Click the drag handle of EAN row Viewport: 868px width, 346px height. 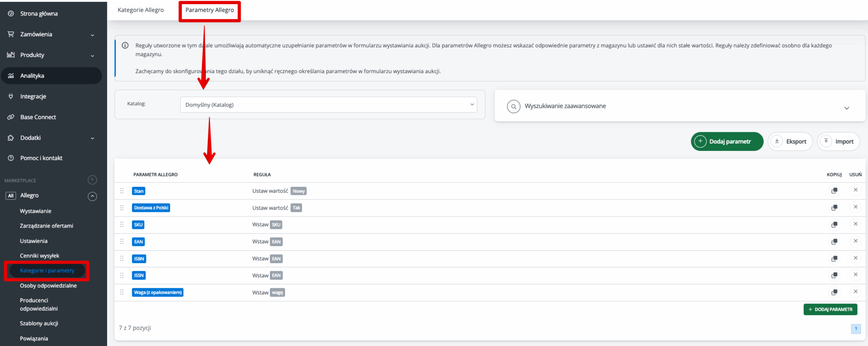pyautogui.click(x=122, y=242)
